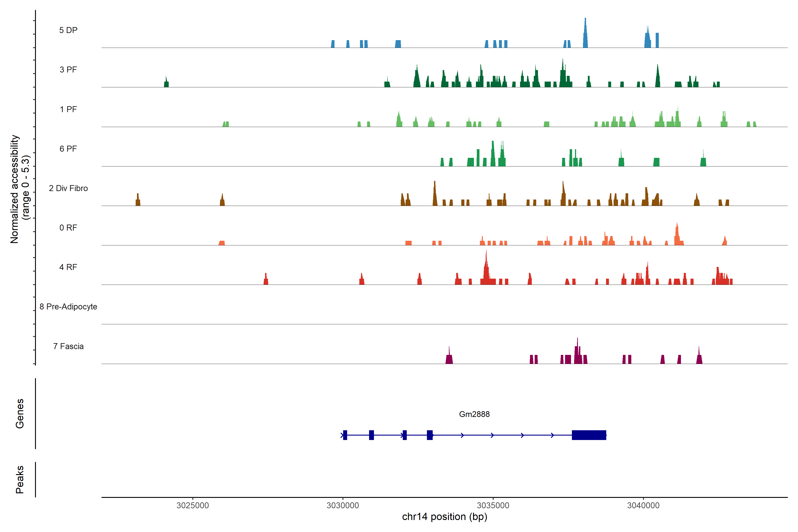Image resolution: width=798 pixels, height=532 pixels.
Task: Click the 6 PF track label
Action: [68, 149]
